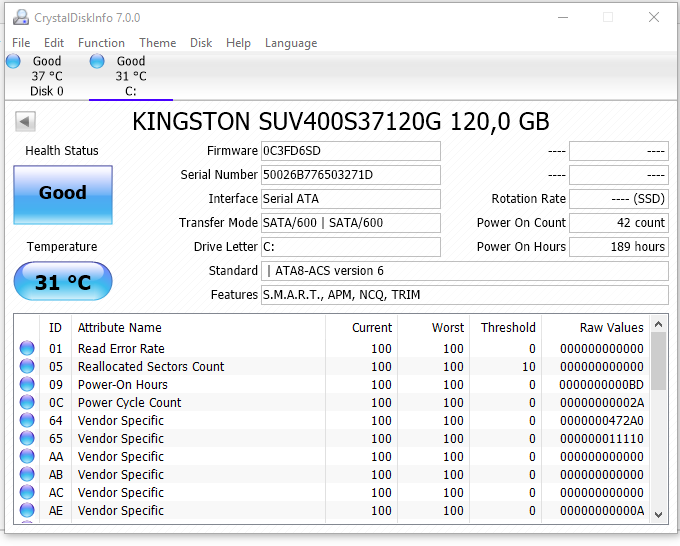Click status orb for attribute ID AB

[27, 474]
